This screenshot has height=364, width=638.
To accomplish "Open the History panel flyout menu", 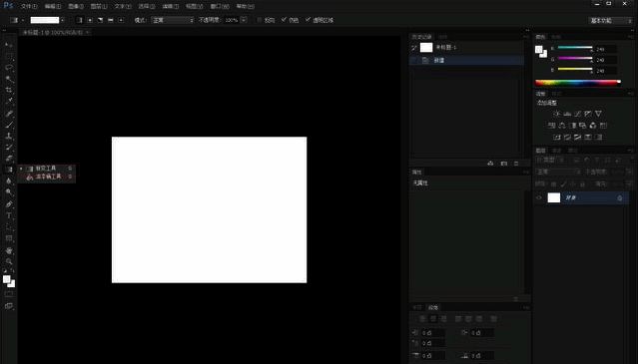I will (526, 37).
